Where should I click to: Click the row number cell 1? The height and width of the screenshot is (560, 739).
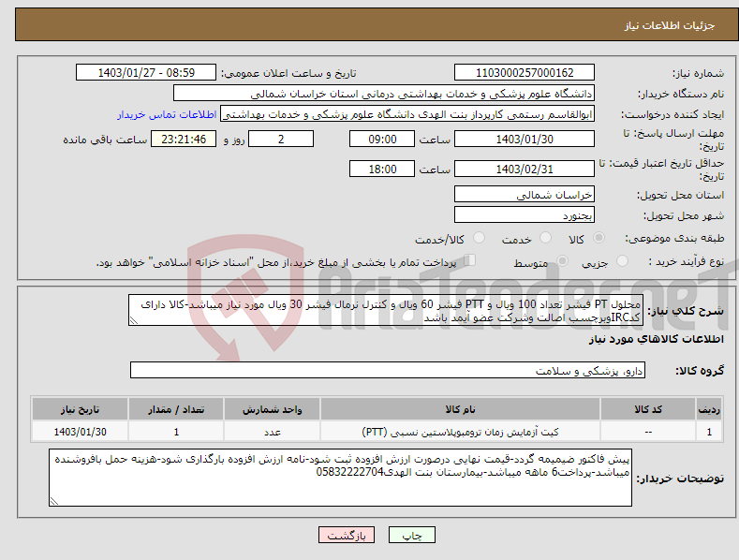point(709,432)
